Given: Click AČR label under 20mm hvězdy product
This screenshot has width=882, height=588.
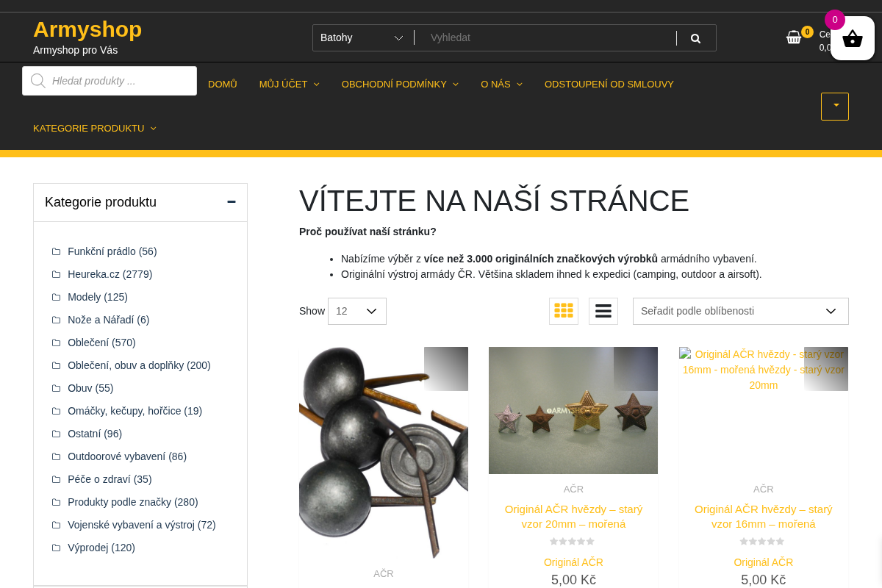Looking at the screenshot, I should coord(573,490).
